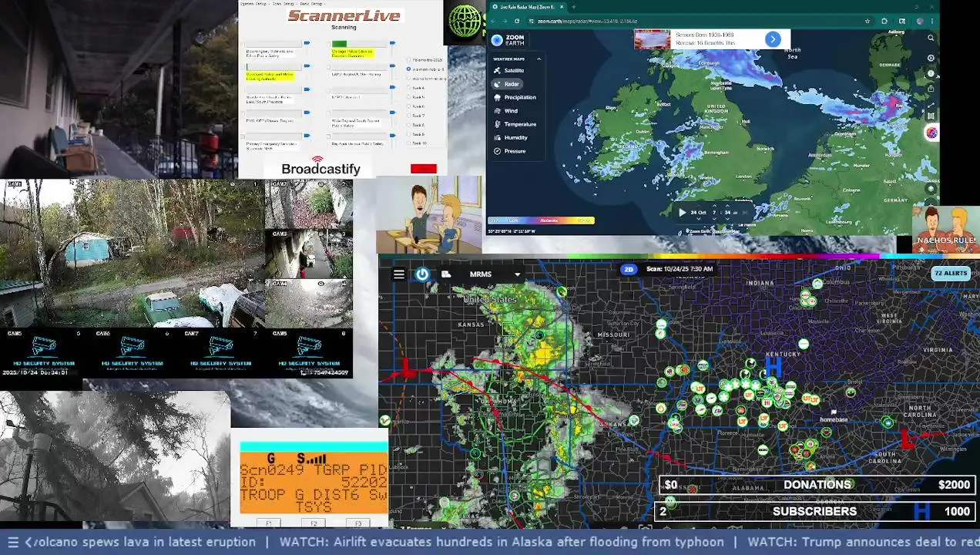Screen dimensions: 980x555
Task: Click the Zoom Earth logo
Action: click(508, 40)
